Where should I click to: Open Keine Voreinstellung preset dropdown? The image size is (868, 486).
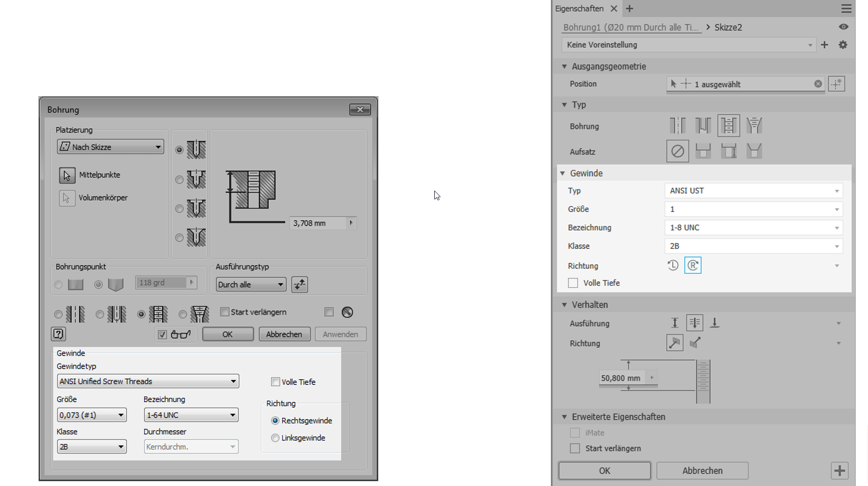(688, 45)
